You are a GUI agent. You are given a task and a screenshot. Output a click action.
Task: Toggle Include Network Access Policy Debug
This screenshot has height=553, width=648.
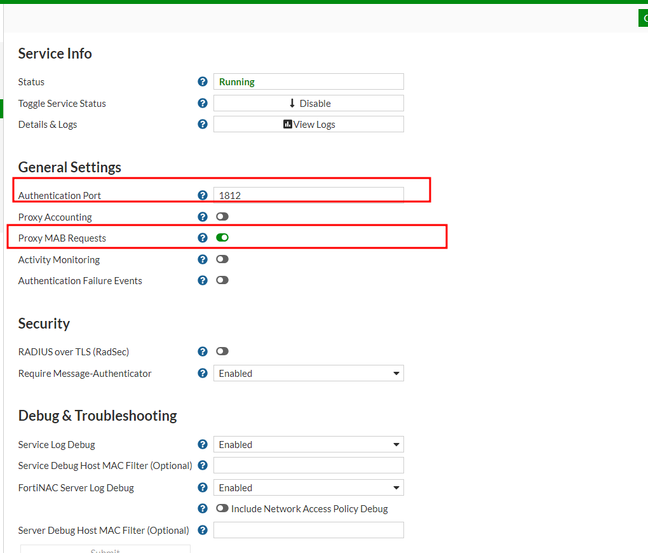tap(222, 509)
